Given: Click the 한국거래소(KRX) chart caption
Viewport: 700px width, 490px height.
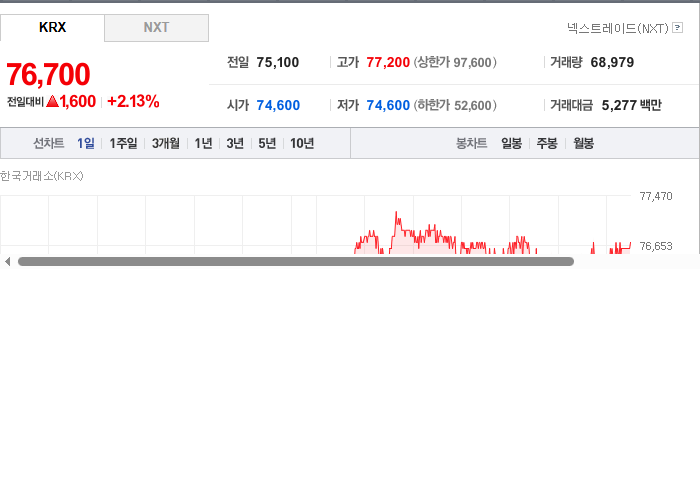Looking at the screenshot, I should click(x=42, y=176).
